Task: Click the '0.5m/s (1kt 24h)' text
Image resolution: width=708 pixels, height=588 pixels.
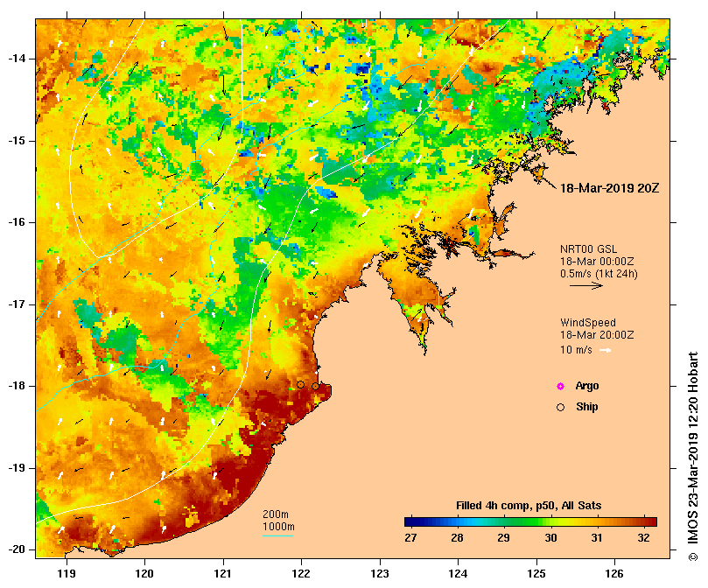Action: click(599, 274)
